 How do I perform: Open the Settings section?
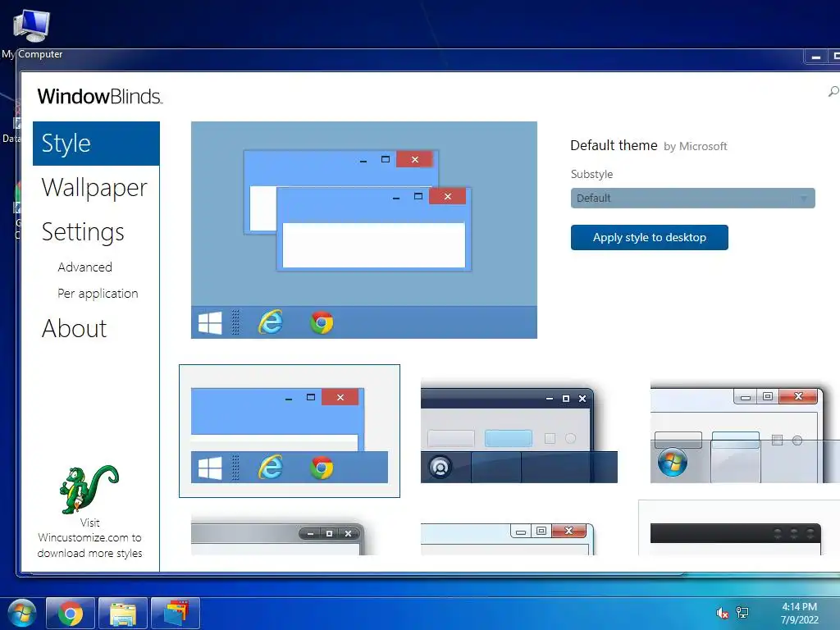[x=83, y=232]
